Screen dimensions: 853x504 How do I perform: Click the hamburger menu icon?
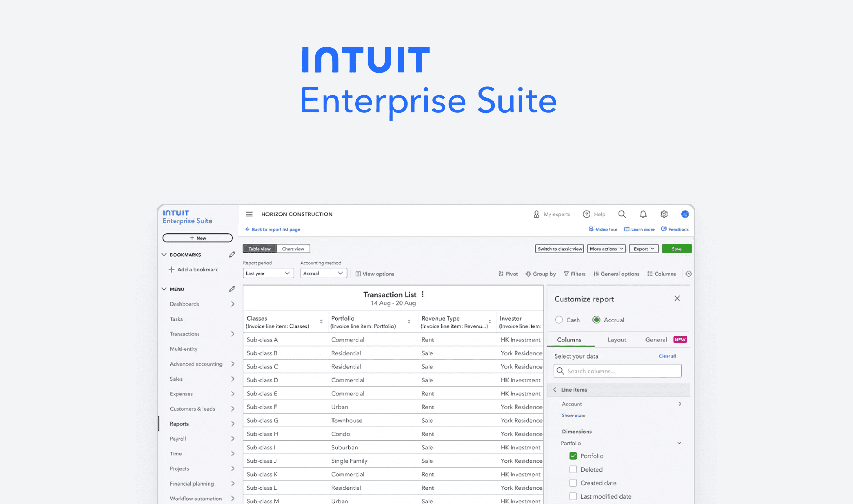pyautogui.click(x=249, y=214)
